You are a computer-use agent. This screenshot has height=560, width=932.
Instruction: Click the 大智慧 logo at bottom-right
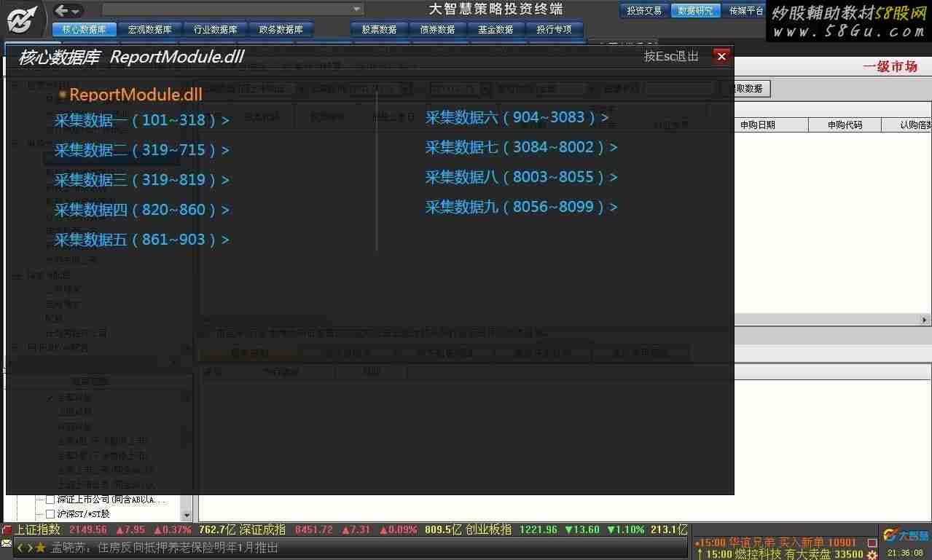coord(906,535)
